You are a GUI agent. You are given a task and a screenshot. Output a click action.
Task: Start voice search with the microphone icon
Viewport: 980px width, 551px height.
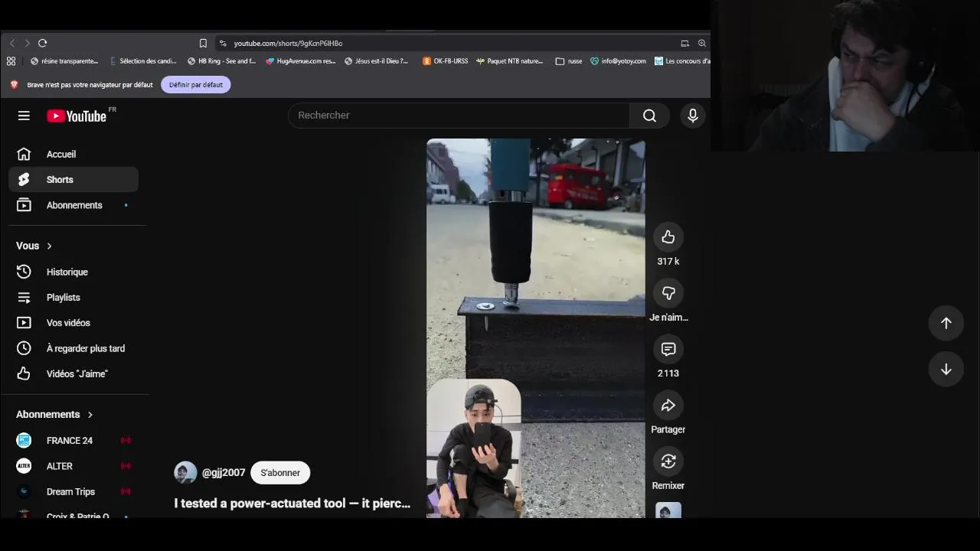(x=692, y=116)
